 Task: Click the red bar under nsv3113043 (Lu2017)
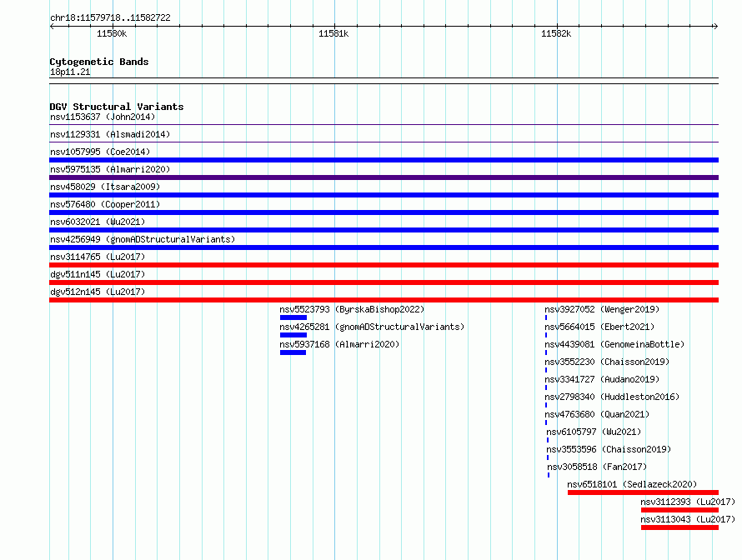[680, 527]
